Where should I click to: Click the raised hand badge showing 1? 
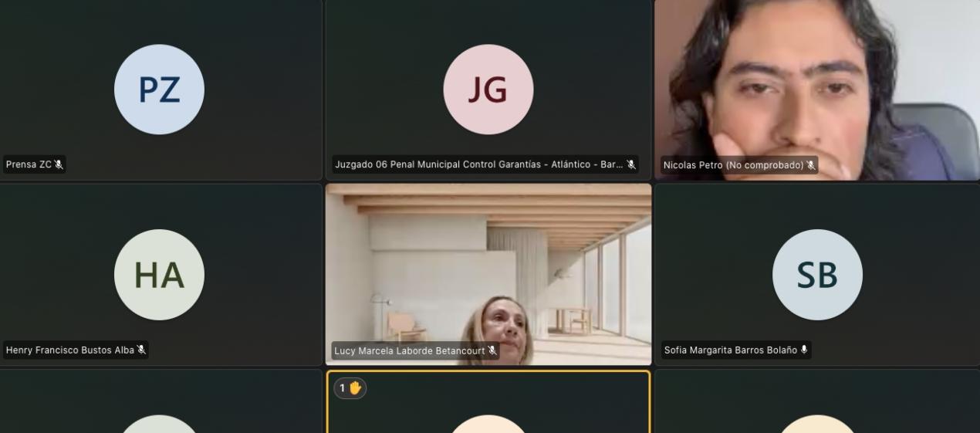(350, 388)
